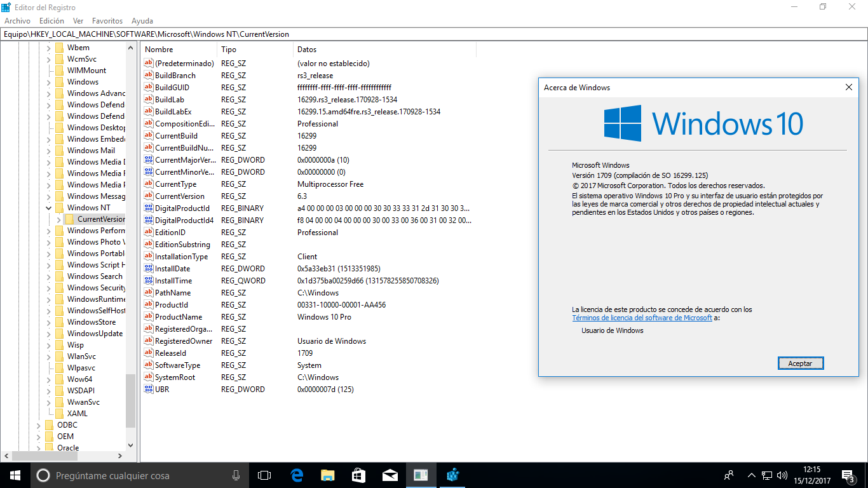Expand the WindowsStore key
Viewport: 868px width, 488px height.
48,322
